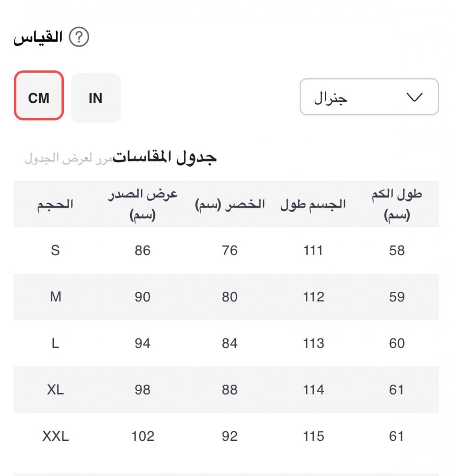Click the طول الكم column header

[x=397, y=205]
